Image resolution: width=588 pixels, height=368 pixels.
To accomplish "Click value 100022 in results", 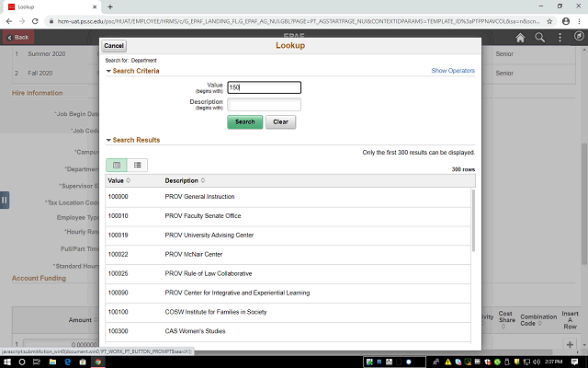I will pos(119,254).
